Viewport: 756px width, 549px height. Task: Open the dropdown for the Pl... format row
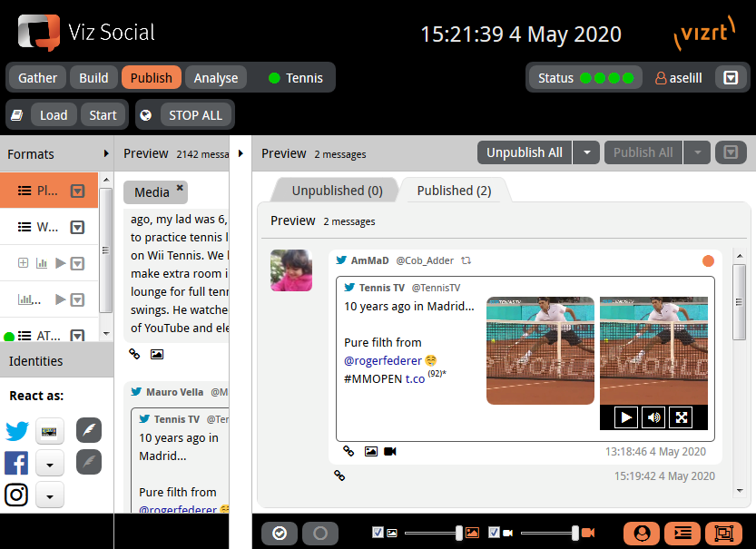(x=77, y=191)
